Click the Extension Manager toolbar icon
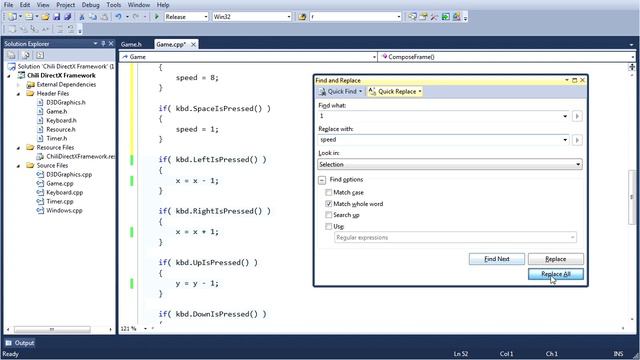 coord(456,17)
